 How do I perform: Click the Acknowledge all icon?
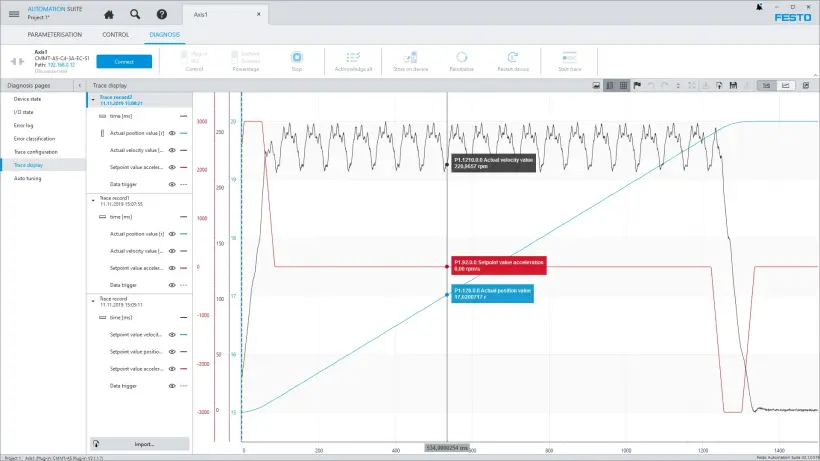pyautogui.click(x=355, y=57)
